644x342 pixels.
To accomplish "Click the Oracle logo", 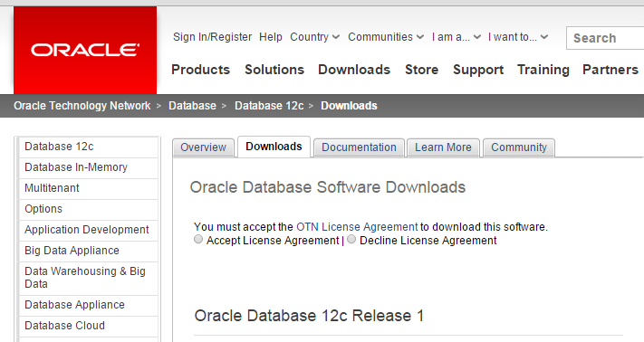I will 85,50.
